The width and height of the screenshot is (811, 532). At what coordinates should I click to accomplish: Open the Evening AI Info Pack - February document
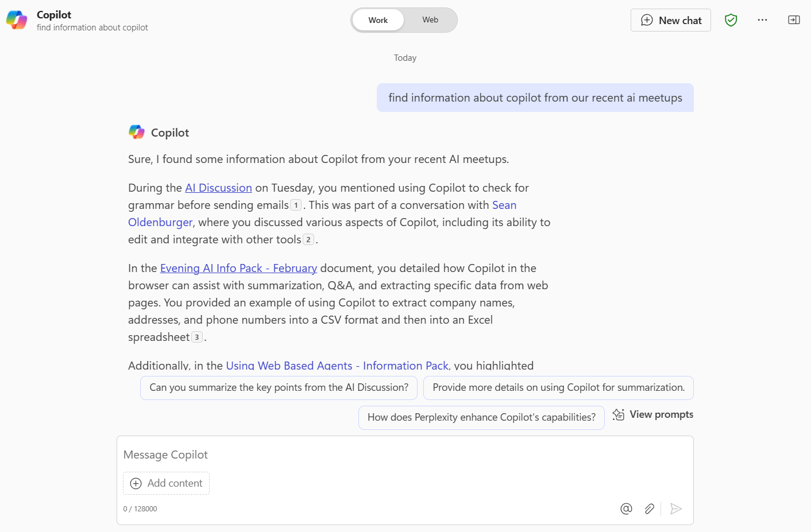(x=238, y=268)
